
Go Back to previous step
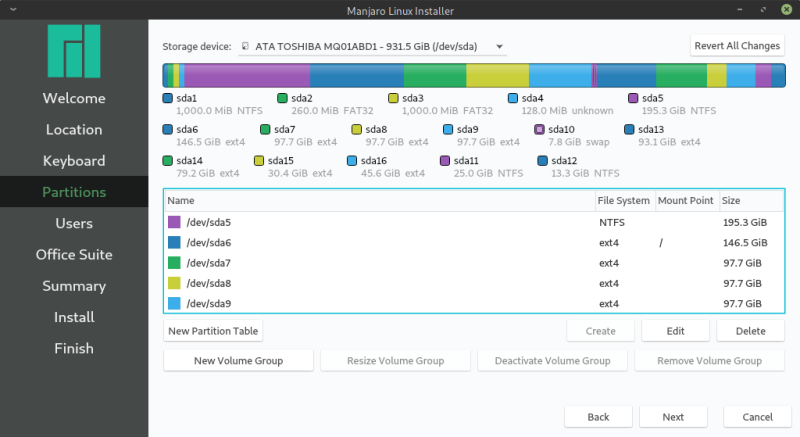tap(598, 417)
